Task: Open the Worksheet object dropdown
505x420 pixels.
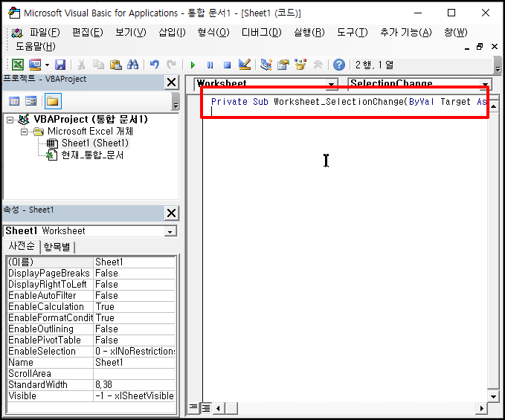Action: [x=331, y=84]
